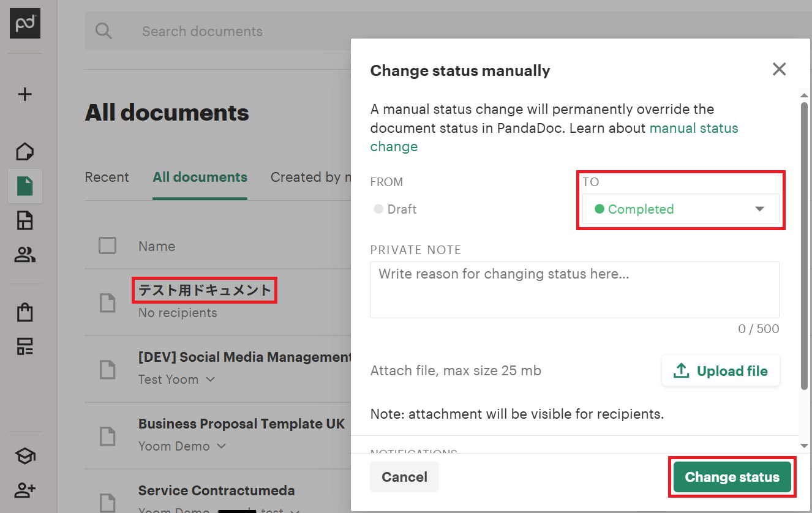Image resolution: width=812 pixels, height=513 pixels.
Task: Close the Change status manually dialog
Action: [779, 69]
